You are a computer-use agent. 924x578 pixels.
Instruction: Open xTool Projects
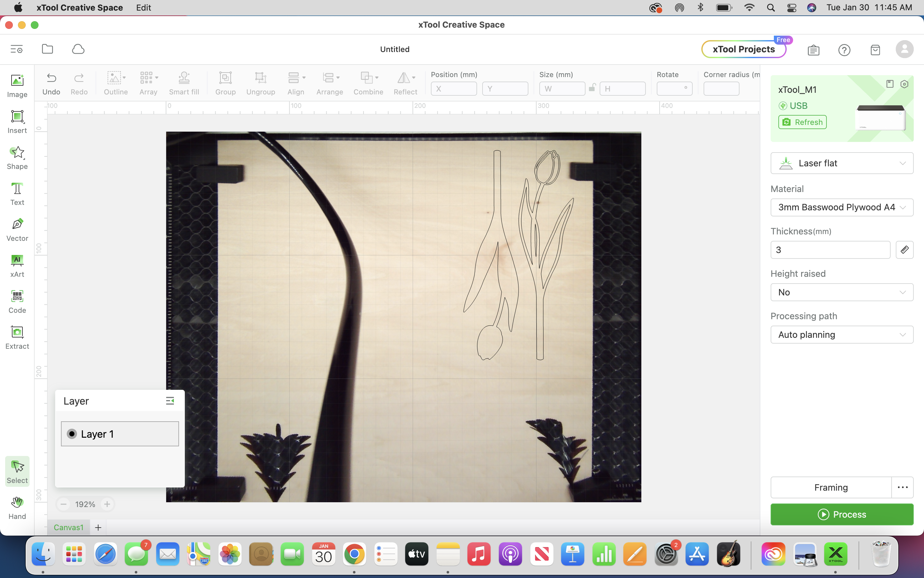tap(744, 49)
